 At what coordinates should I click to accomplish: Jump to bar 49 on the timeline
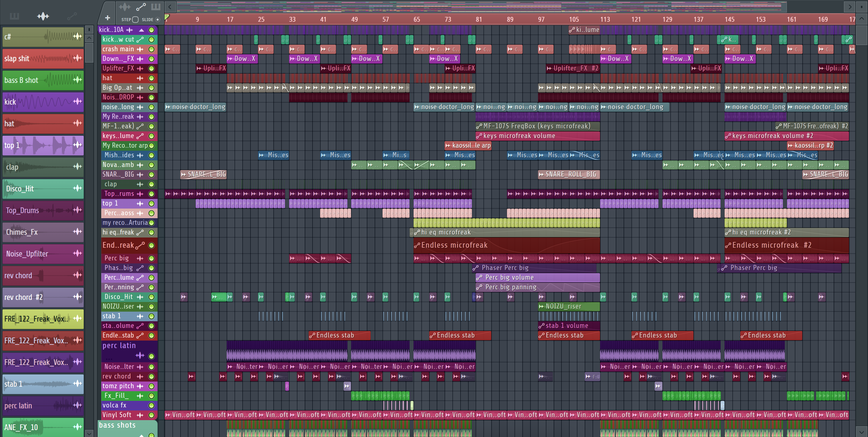(354, 19)
